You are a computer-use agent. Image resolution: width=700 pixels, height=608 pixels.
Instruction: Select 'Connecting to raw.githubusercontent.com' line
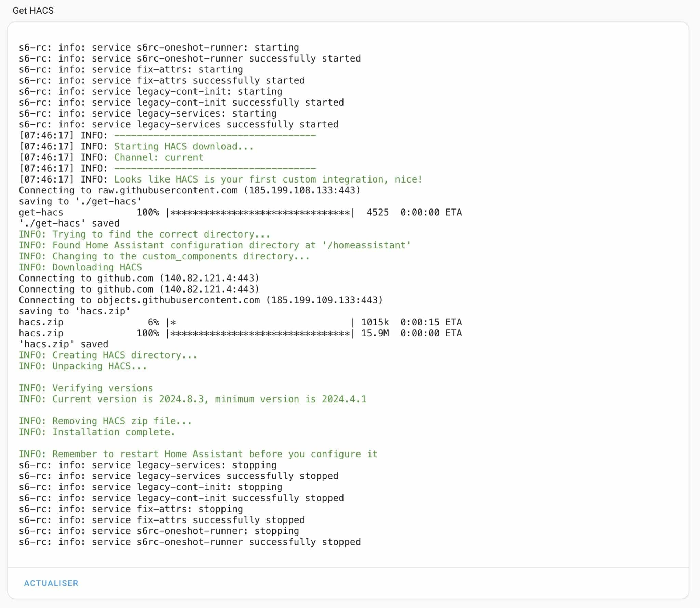pos(190,190)
